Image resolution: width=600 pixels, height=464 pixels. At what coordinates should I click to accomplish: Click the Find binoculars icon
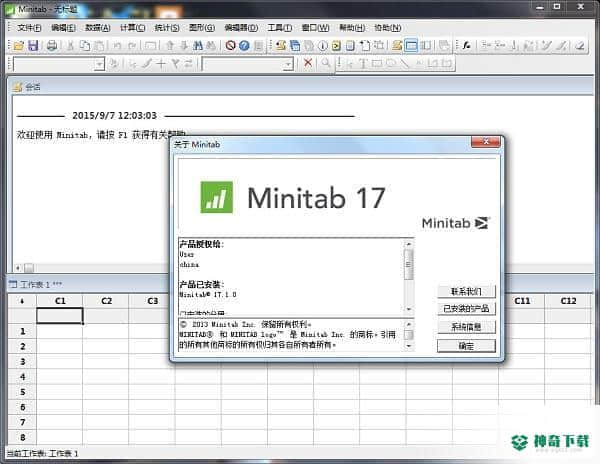tap(197, 46)
